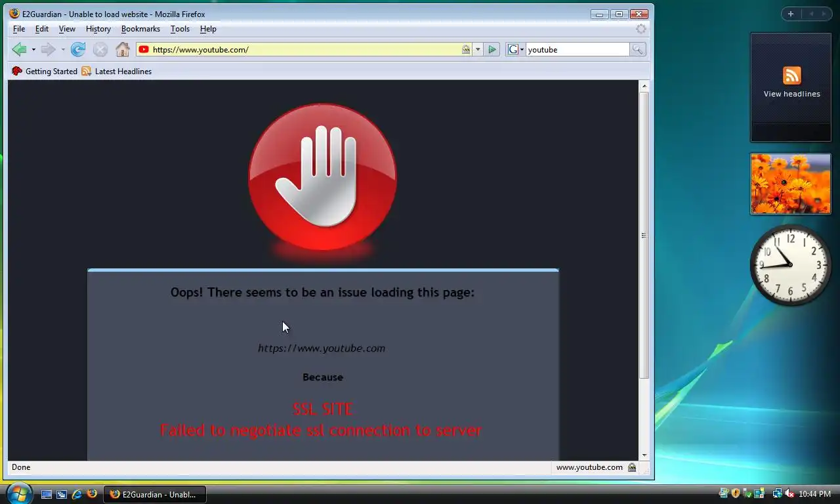Click the Getting Started bookmark icon
This screenshot has height=504, width=840.
17,71
